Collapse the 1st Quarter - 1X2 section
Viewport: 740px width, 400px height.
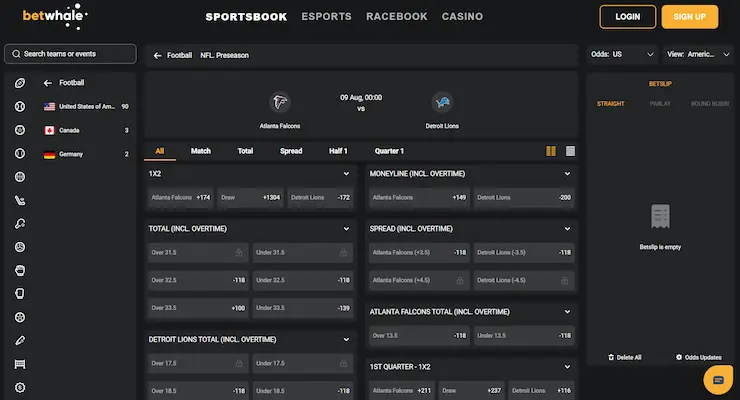coord(567,367)
